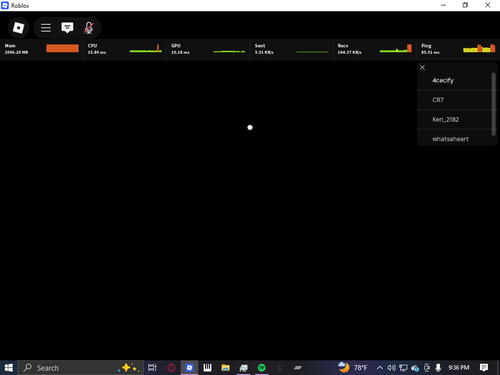Click the Roblox window title bar icon
The height and width of the screenshot is (375, 500).
5,5
